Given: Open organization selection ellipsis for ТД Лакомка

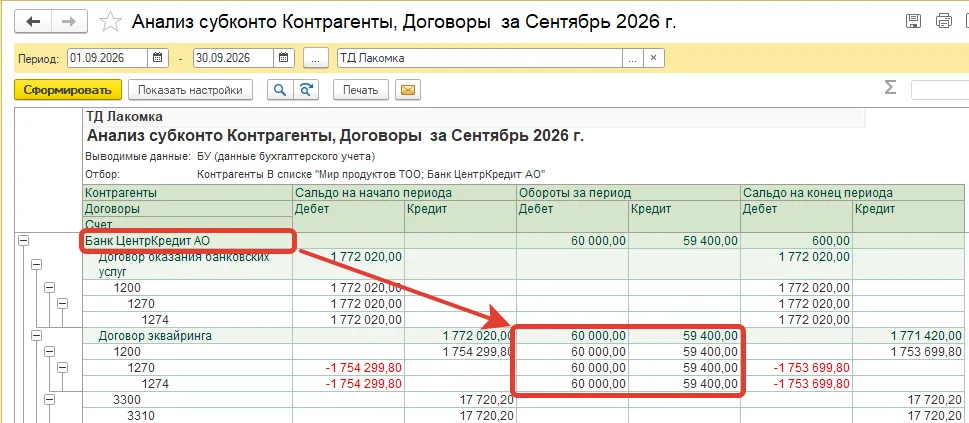Looking at the screenshot, I should tap(632, 58).
